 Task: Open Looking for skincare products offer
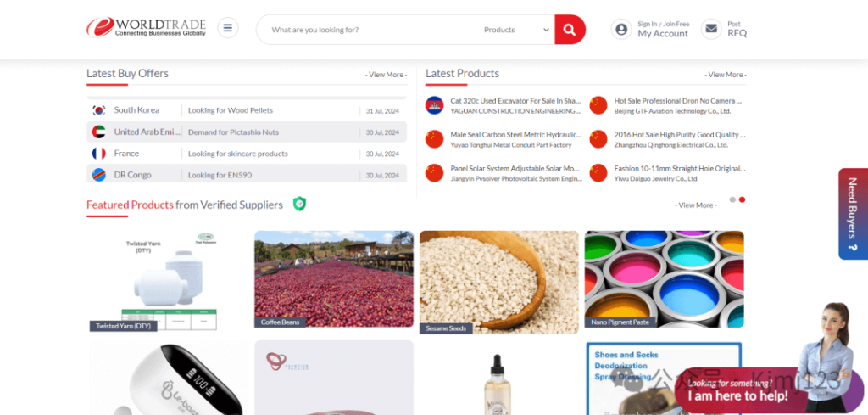(238, 154)
